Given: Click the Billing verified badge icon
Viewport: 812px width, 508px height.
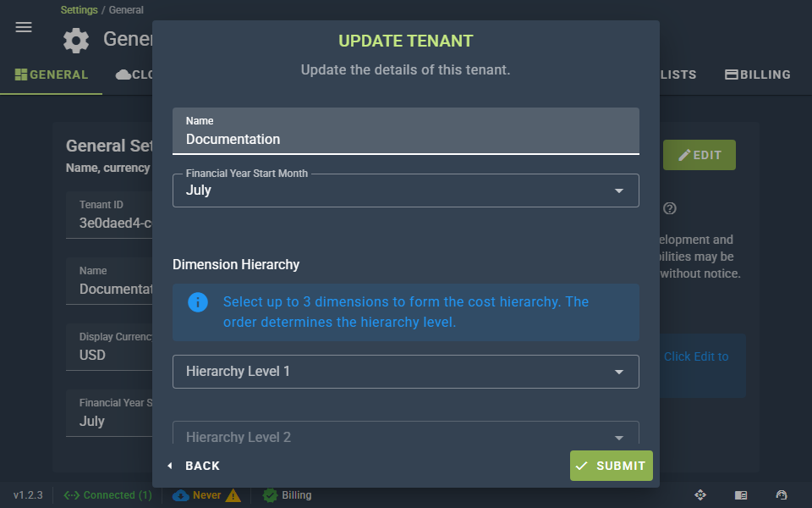Looking at the screenshot, I should pos(270,495).
